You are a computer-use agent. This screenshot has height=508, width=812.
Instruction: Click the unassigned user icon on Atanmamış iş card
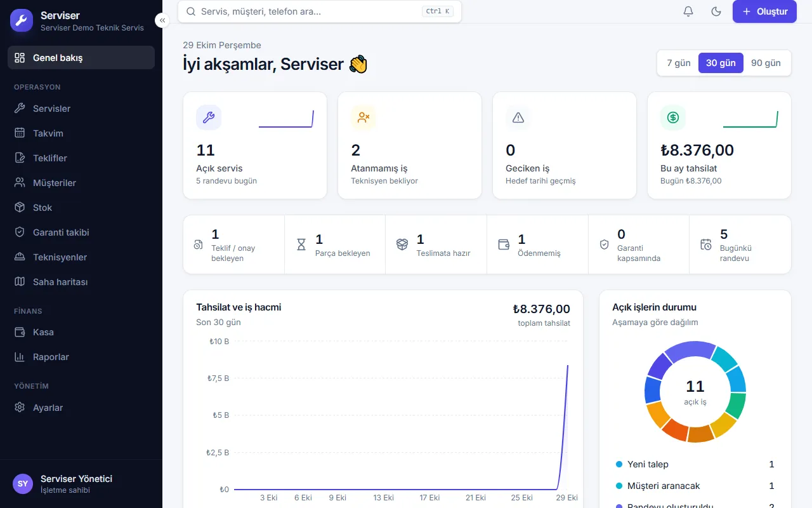click(x=363, y=117)
